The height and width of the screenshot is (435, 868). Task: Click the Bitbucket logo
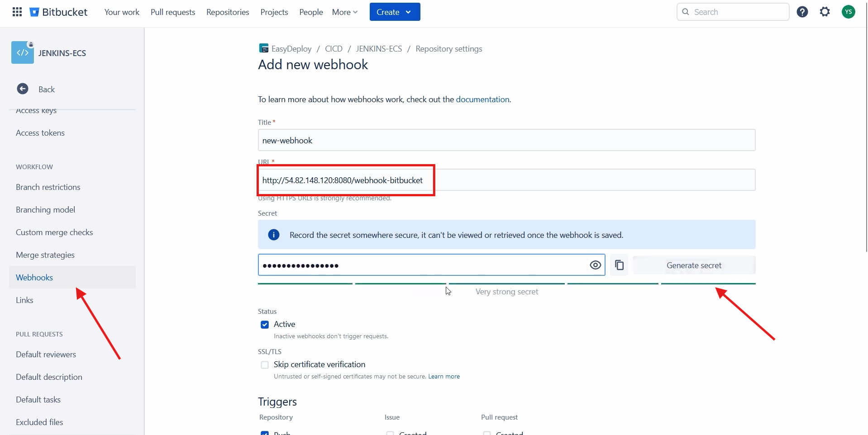pos(58,12)
